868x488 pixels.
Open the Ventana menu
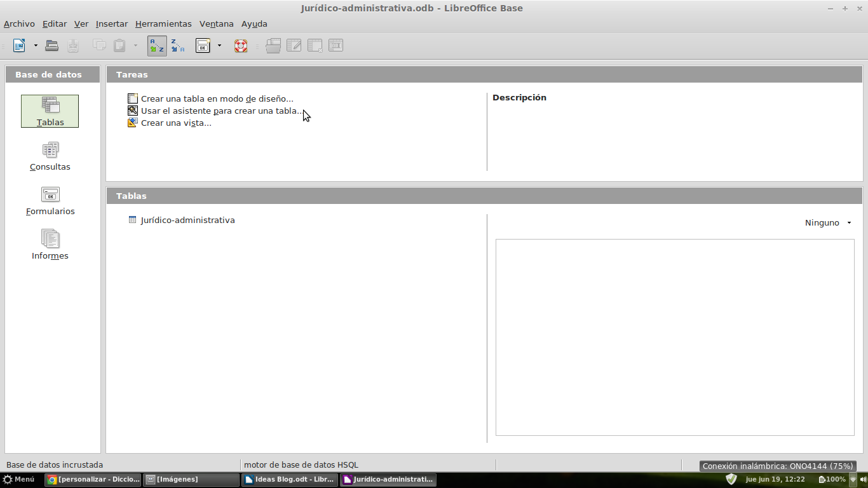217,24
